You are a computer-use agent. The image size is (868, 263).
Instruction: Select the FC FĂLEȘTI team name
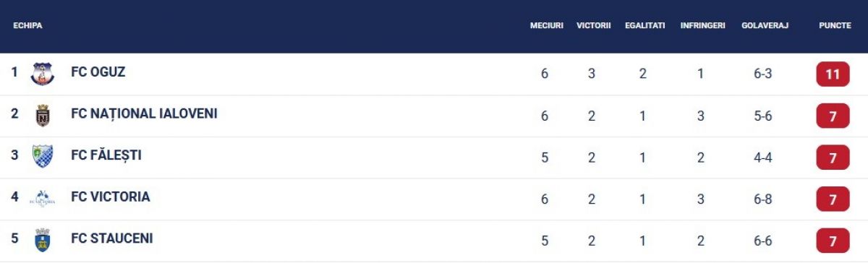click(106, 155)
